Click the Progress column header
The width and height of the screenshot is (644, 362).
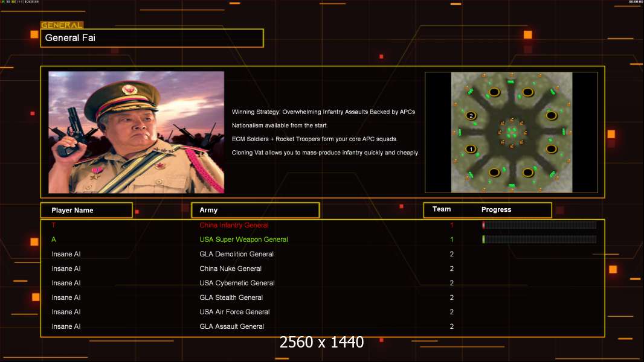(x=496, y=209)
